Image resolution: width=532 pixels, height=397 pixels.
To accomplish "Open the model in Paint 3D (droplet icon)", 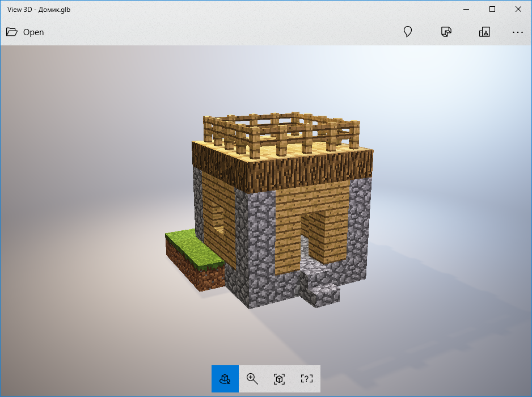I will [x=407, y=32].
